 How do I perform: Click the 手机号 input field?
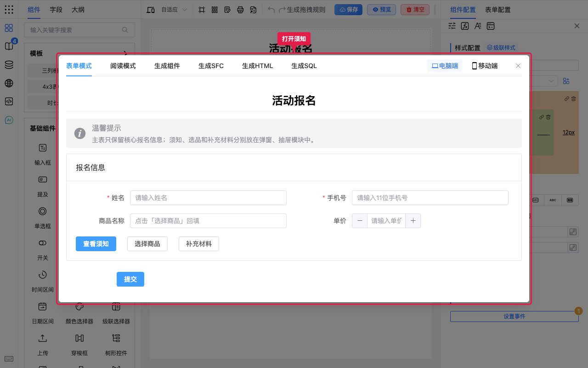tap(430, 198)
